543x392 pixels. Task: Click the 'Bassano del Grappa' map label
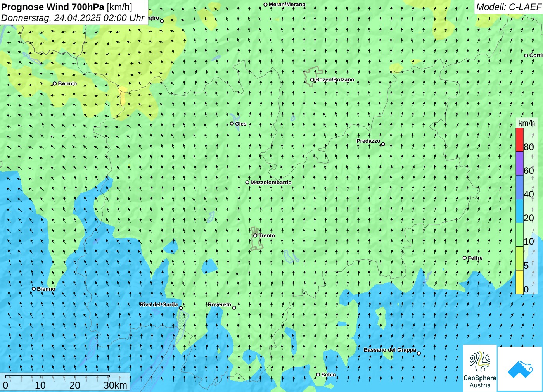coord(390,350)
